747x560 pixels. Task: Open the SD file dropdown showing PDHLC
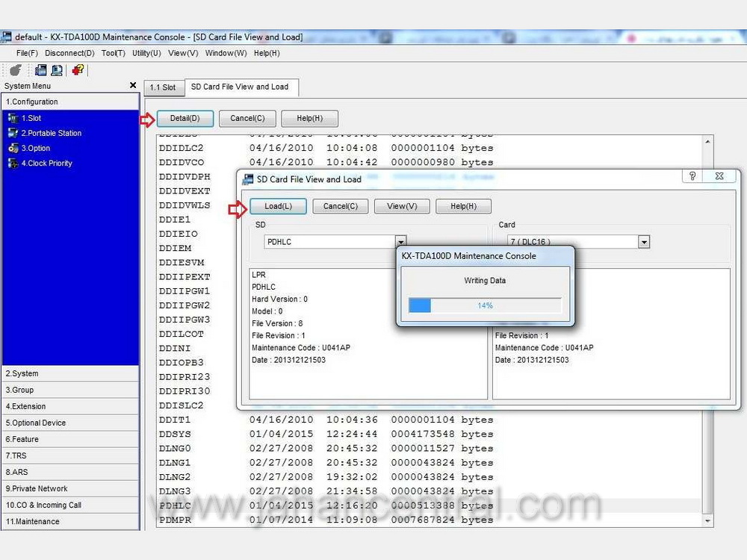click(400, 242)
